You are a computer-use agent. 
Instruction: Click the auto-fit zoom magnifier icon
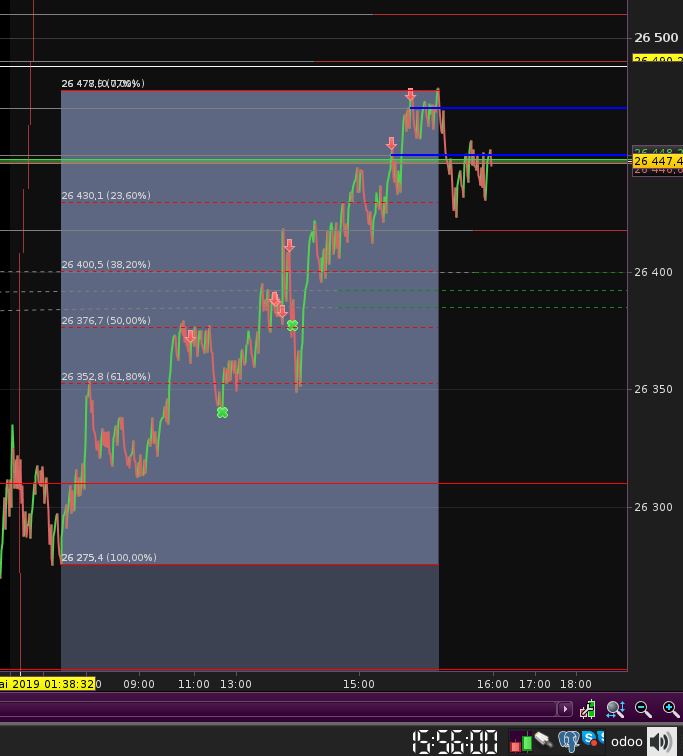[616, 709]
